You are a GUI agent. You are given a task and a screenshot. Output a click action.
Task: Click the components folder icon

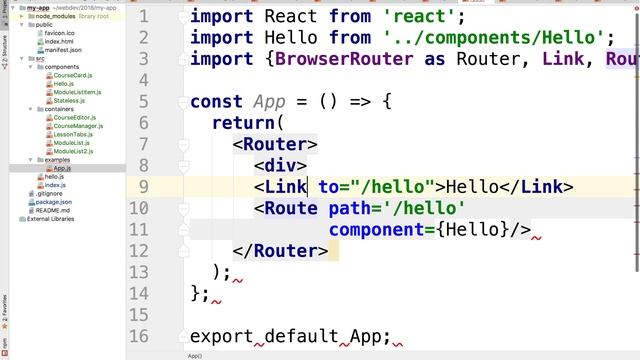pyautogui.click(x=40, y=67)
